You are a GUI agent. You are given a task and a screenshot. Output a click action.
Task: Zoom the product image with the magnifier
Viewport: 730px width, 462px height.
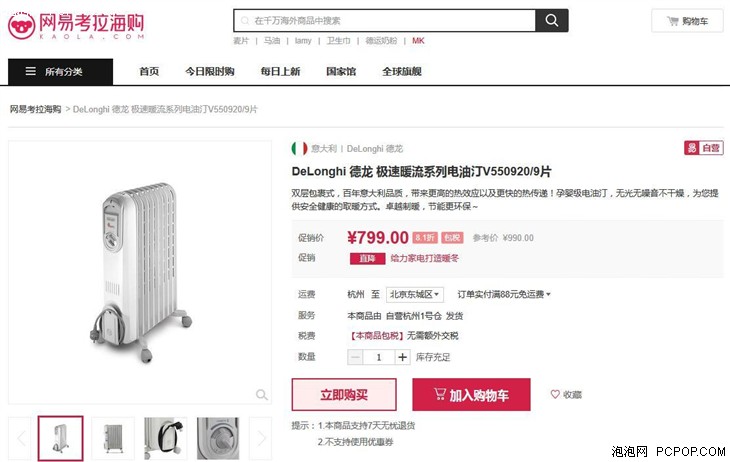pos(262,394)
